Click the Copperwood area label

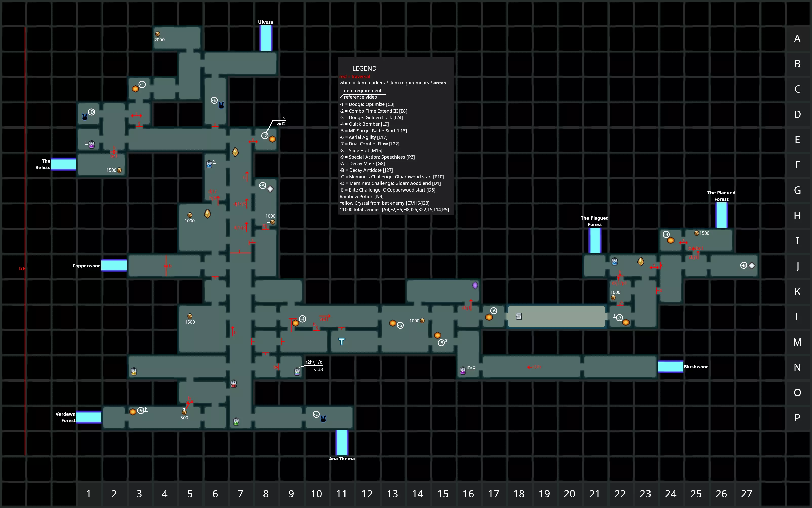click(x=86, y=266)
